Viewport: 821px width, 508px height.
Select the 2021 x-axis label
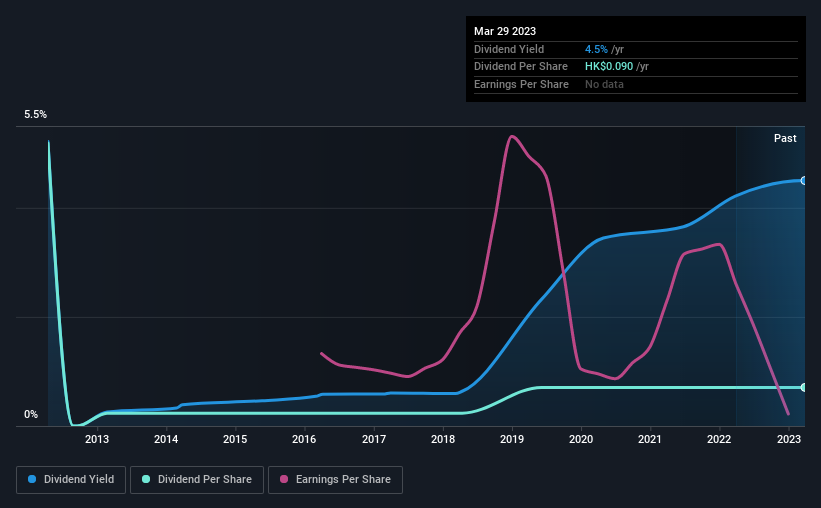650,439
